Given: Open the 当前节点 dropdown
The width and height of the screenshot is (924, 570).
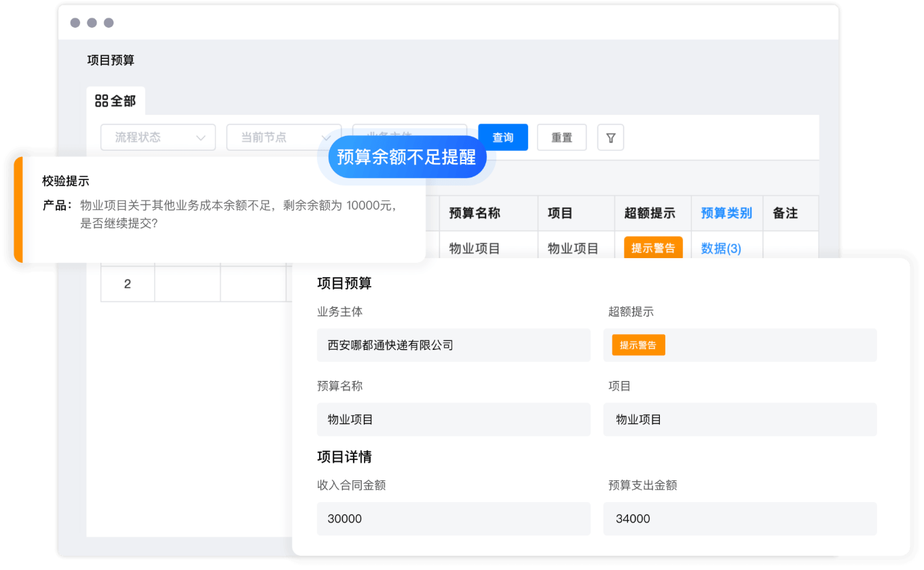Looking at the screenshot, I should click(x=283, y=137).
